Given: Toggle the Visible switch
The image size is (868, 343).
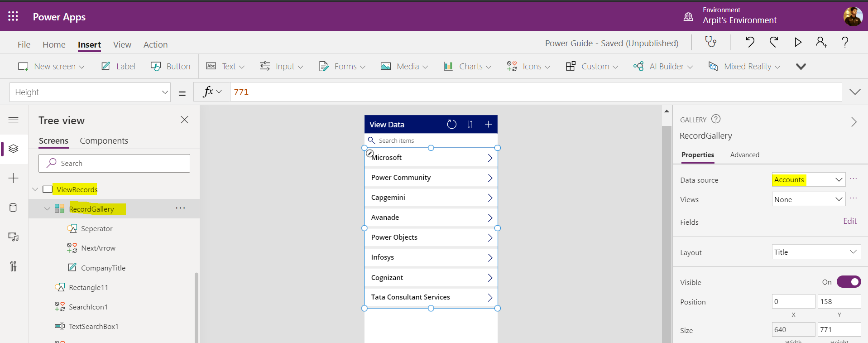Looking at the screenshot, I should [x=849, y=282].
